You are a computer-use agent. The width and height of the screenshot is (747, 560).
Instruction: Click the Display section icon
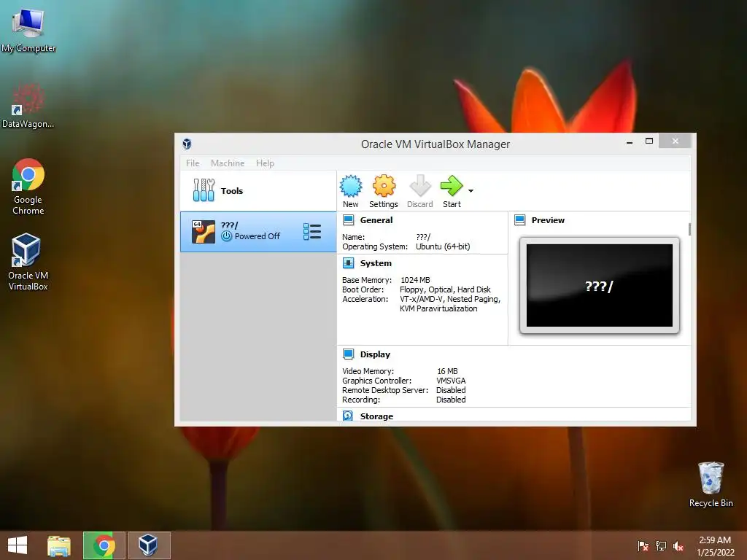click(348, 354)
